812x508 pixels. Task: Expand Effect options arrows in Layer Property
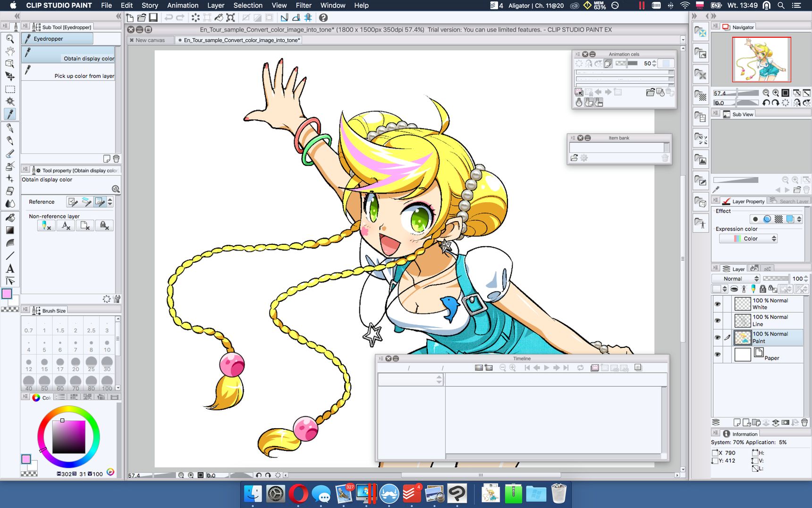point(799,219)
